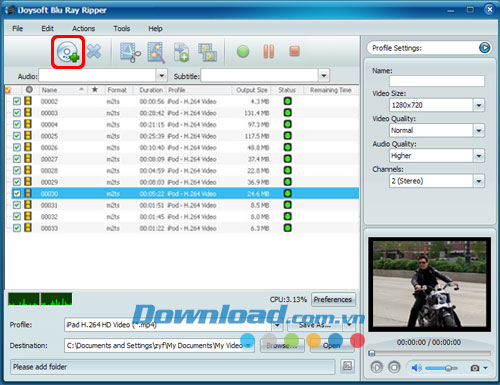This screenshot has width=500, height=385.
Task: Sort by the Format column header
Action: [x=118, y=90]
